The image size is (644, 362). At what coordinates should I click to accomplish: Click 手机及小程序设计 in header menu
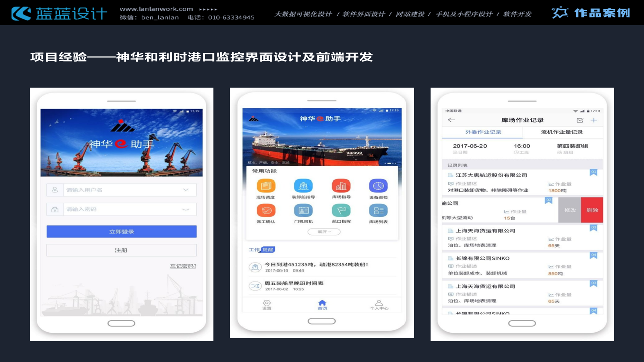(x=464, y=14)
